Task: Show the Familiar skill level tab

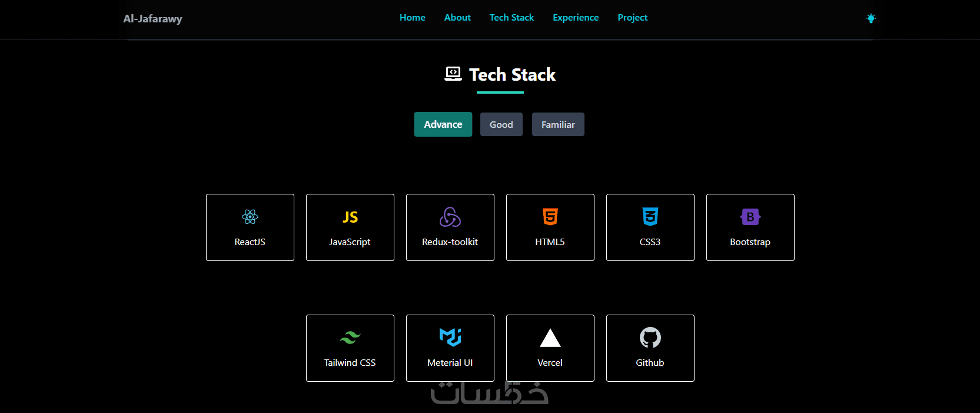Action: 558,124
